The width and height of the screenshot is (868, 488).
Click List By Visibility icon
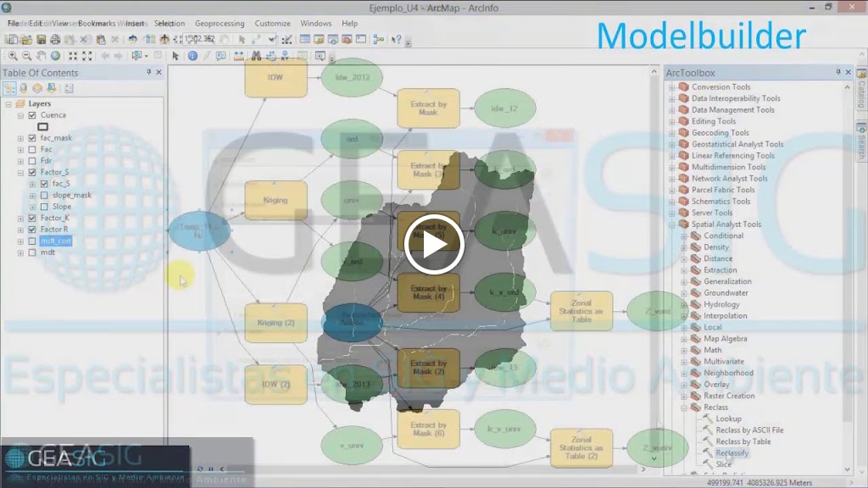[37, 88]
